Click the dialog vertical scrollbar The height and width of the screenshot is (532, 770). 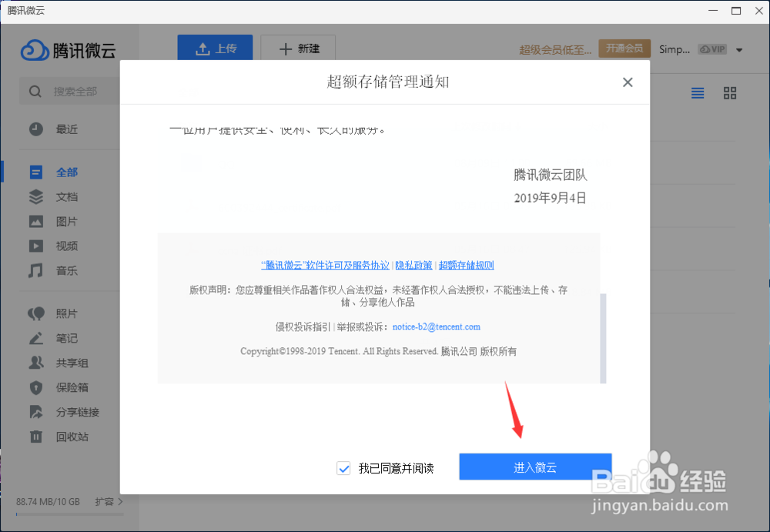[603, 338]
